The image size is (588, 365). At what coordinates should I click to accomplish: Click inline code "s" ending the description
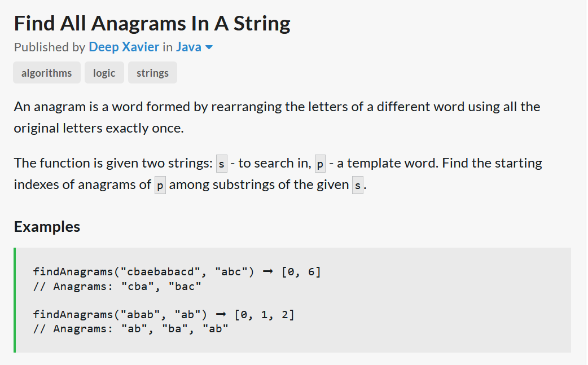click(357, 186)
